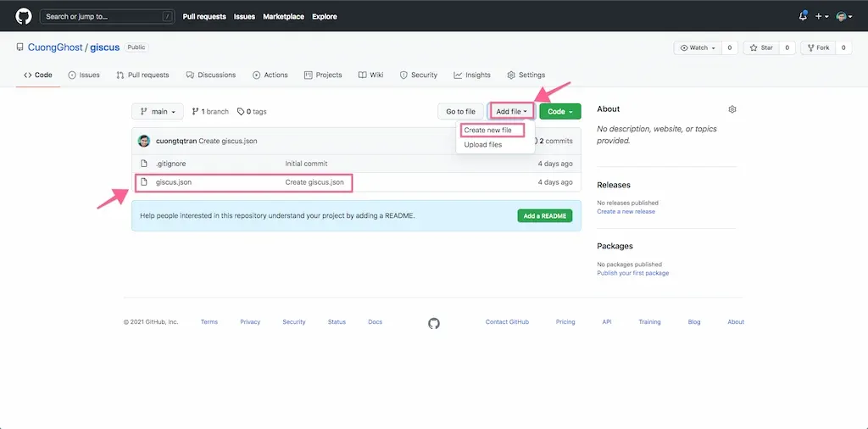Open the footer Status link
This screenshot has height=429, width=868.
tap(337, 322)
